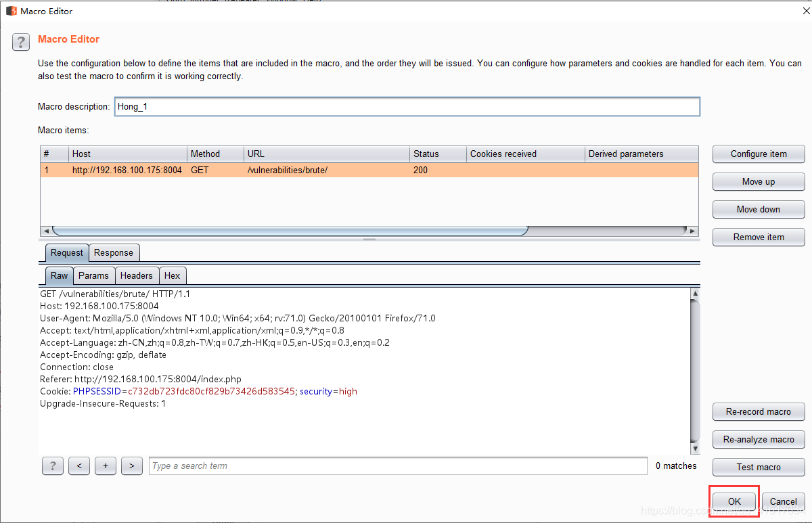Screen dimensions: 812x523
Task: Select the Raw view tab
Action: (x=60, y=275)
